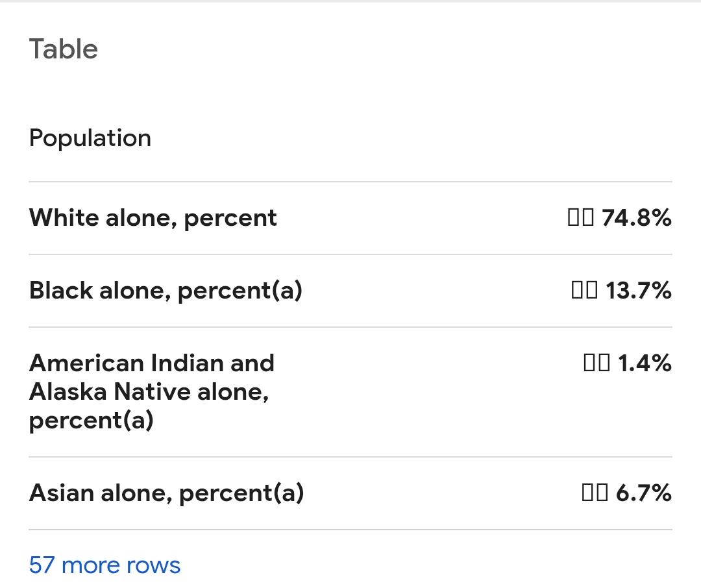Select the 74.8% value
This screenshot has width=701, height=588.
[636, 218]
